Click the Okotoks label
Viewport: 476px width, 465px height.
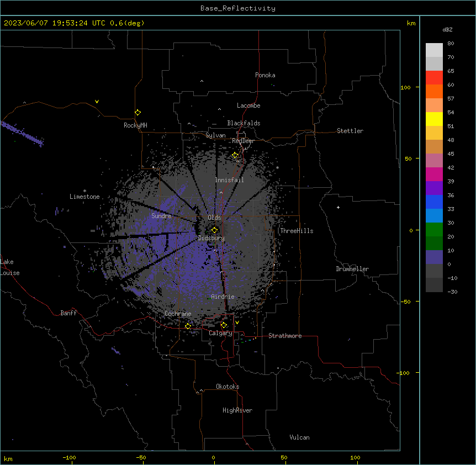click(x=228, y=387)
